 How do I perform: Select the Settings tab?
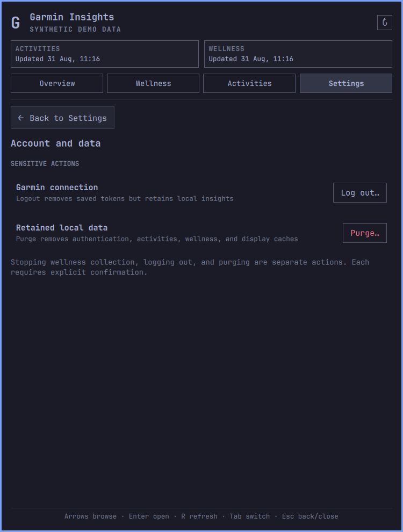point(346,83)
